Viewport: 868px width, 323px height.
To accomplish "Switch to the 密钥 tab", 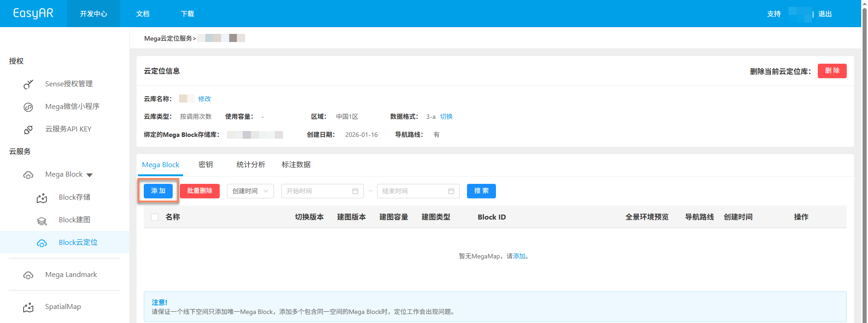I will (x=206, y=165).
